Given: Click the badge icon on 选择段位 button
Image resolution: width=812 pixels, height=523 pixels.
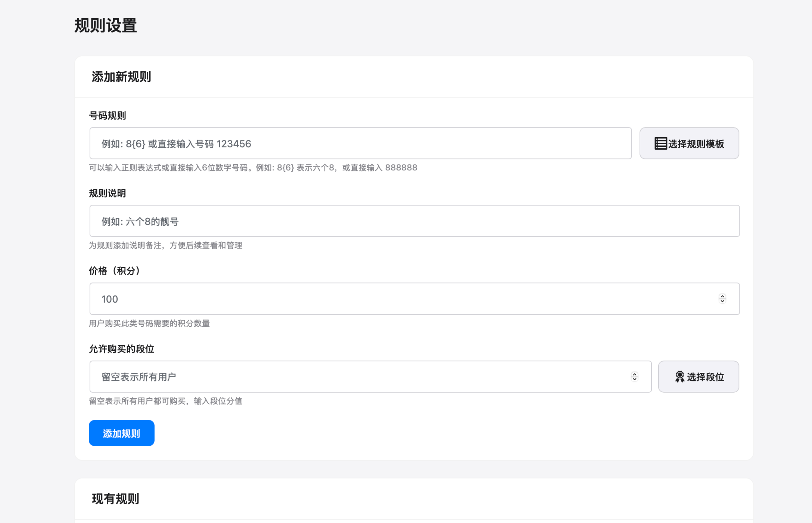Looking at the screenshot, I should pos(679,377).
